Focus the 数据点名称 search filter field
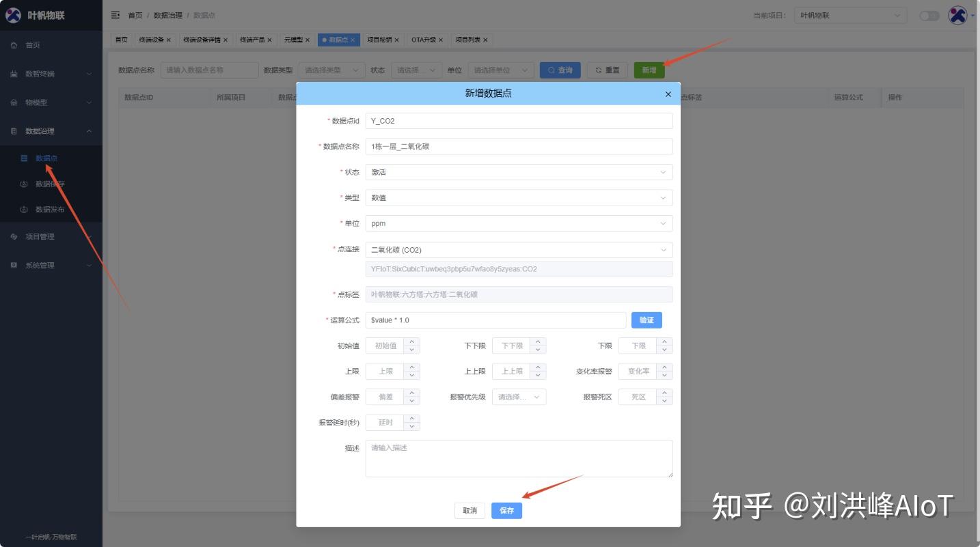 (x=209, y=70)
